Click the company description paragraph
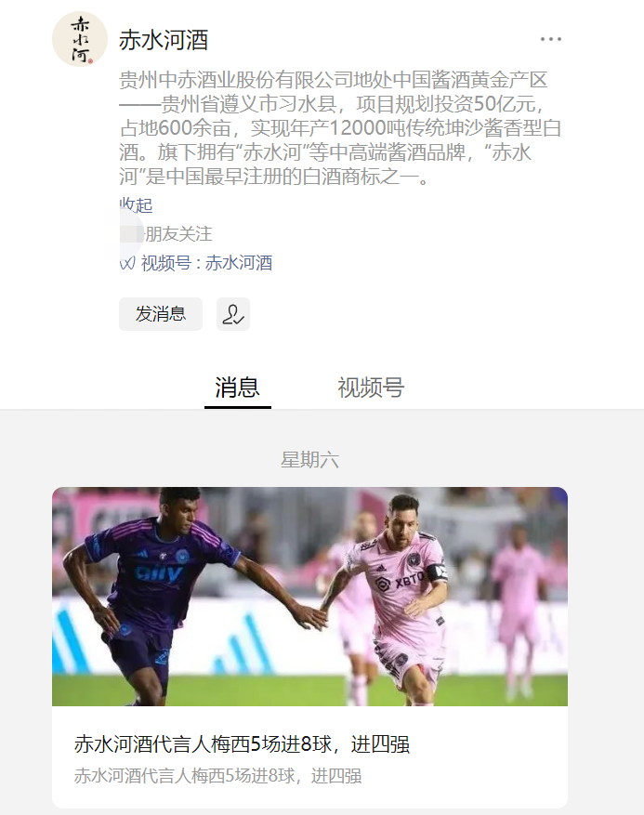Viewport: 644px width, 815px height. 340,128
